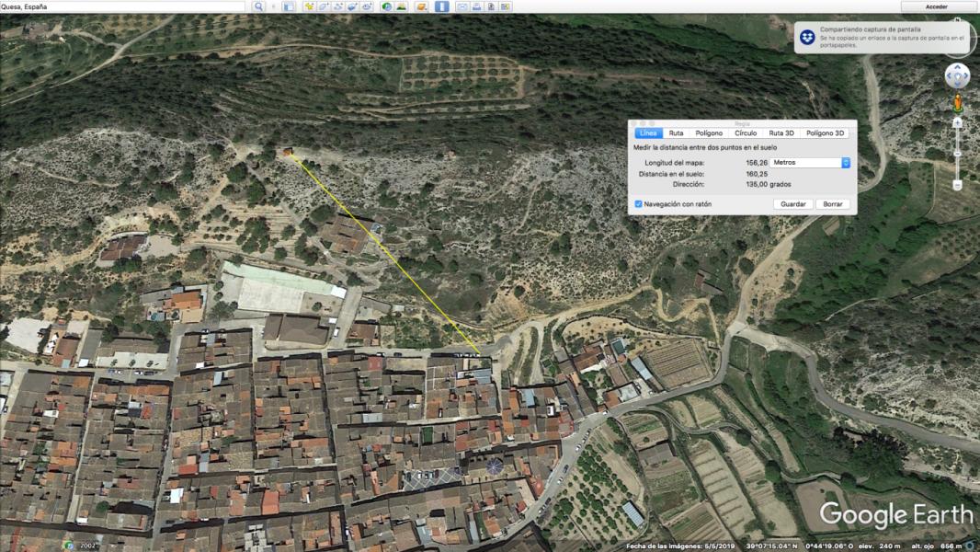Screen dimensions: 980x552
Task: Click the print icon in toolbar
Action: [477, 6]
